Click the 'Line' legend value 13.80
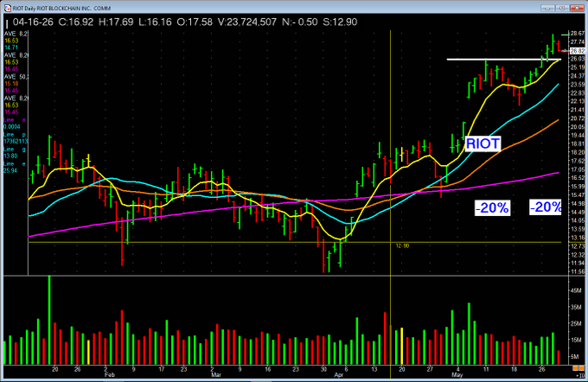The image size is (588, 382). tap(10, 156)
